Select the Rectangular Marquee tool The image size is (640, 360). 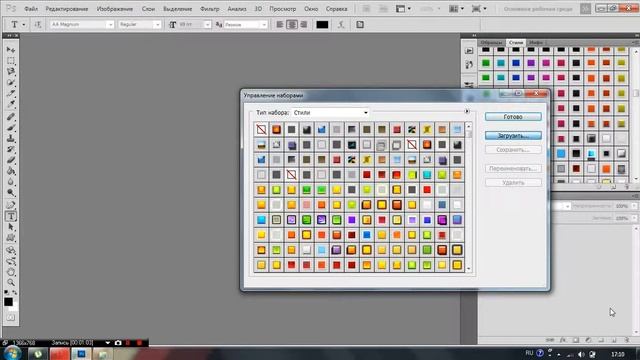tap(11, 61)
